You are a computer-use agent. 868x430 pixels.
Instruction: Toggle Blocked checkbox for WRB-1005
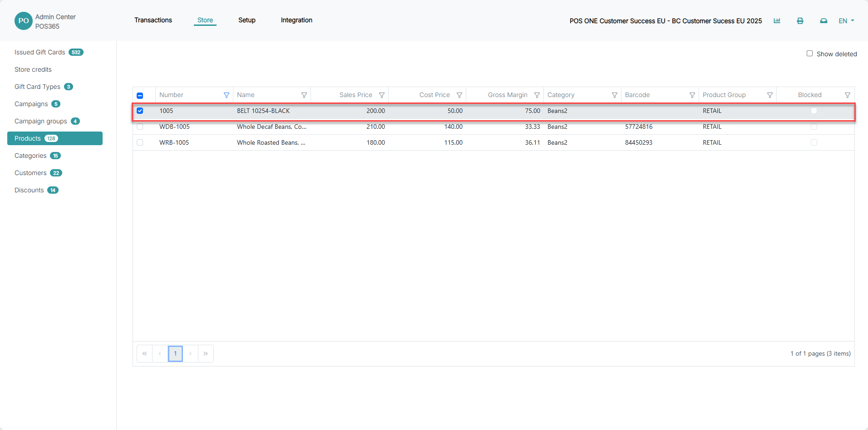(814, 142)
